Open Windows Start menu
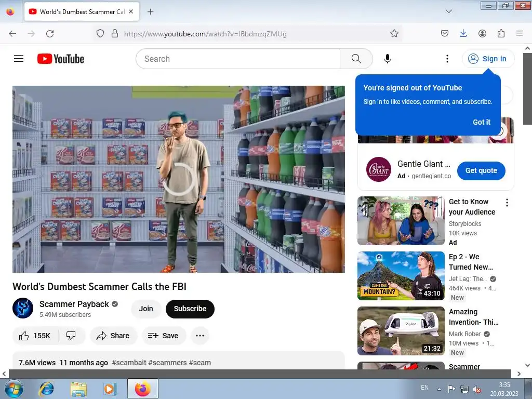This screenshot has height=399, width=532. click(x=14, y=389)
